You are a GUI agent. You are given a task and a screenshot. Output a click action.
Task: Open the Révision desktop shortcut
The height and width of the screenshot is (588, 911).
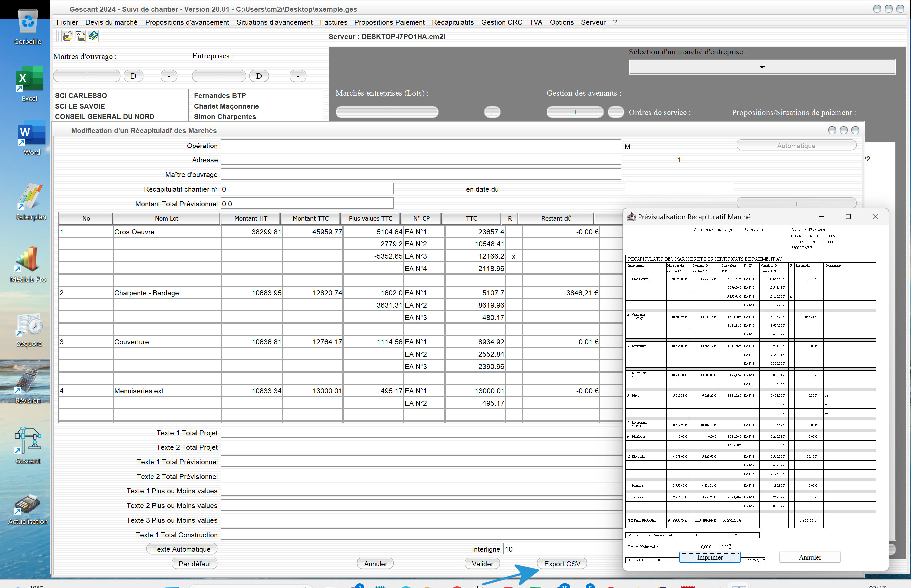click(28, 385)
